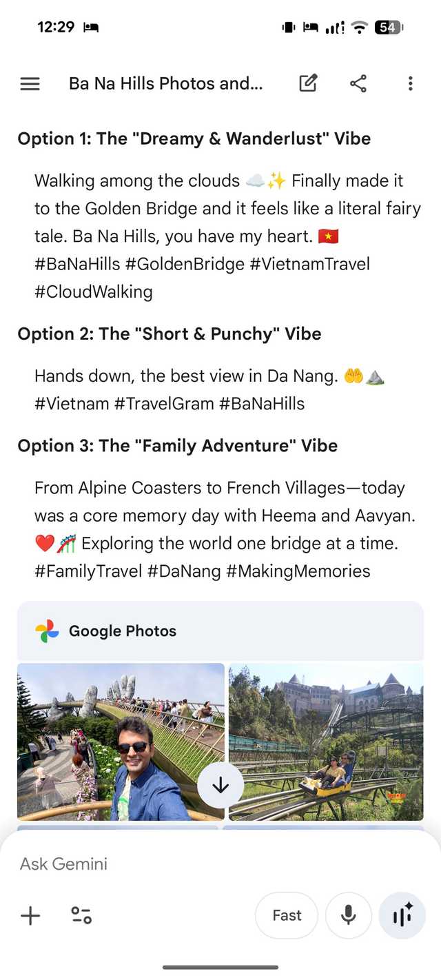The image size is (441, 980).
Task: Tap the plus attachment icon
Action: [30, 915]
